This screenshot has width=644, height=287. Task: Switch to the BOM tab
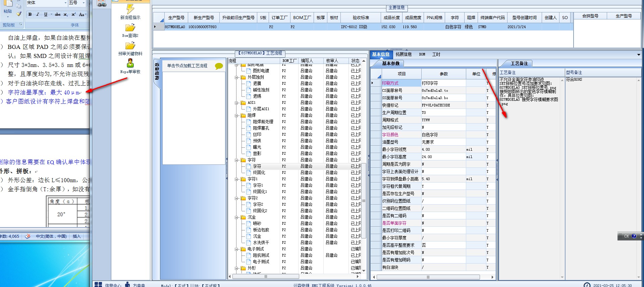pyautogui.click(x=422, y=54)
